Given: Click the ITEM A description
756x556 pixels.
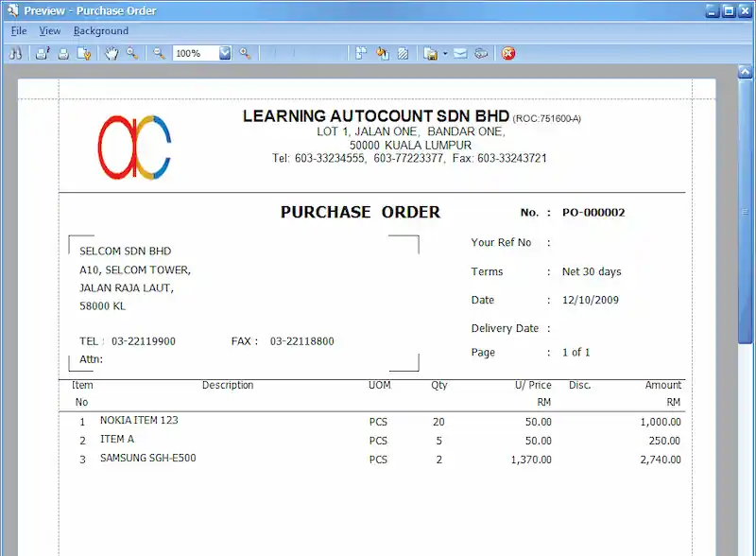Looking at the screenshot, I should [116, 439].
